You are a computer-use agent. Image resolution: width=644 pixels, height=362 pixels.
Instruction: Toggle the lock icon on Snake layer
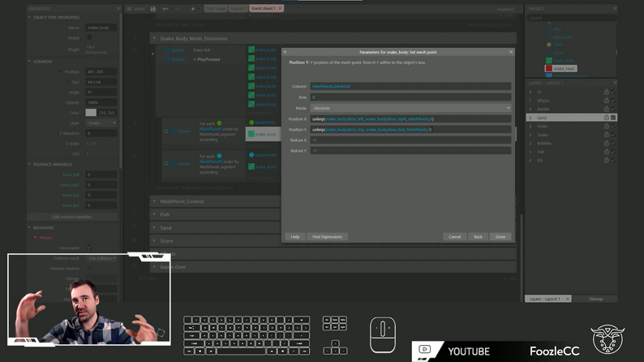coord(606,135)
